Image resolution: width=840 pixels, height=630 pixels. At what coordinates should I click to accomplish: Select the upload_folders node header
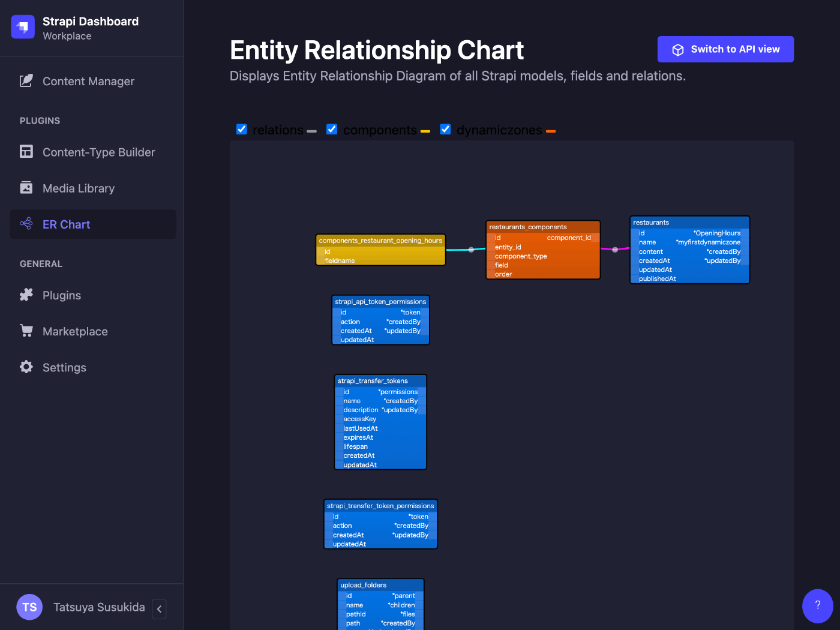(380, 585)
